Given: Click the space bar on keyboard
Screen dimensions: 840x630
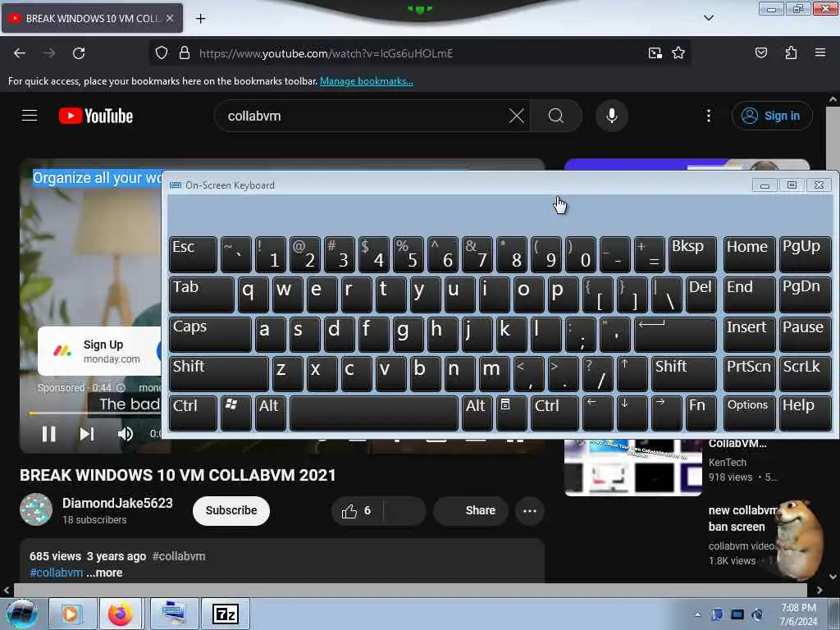Looking at the screenshot, I should pos(374,413).
